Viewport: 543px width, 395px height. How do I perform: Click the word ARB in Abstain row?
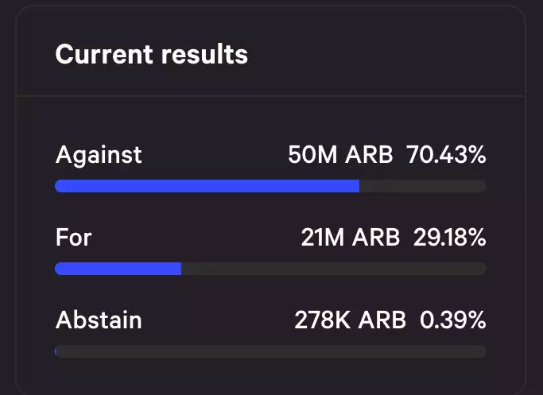tap(382, 320)
